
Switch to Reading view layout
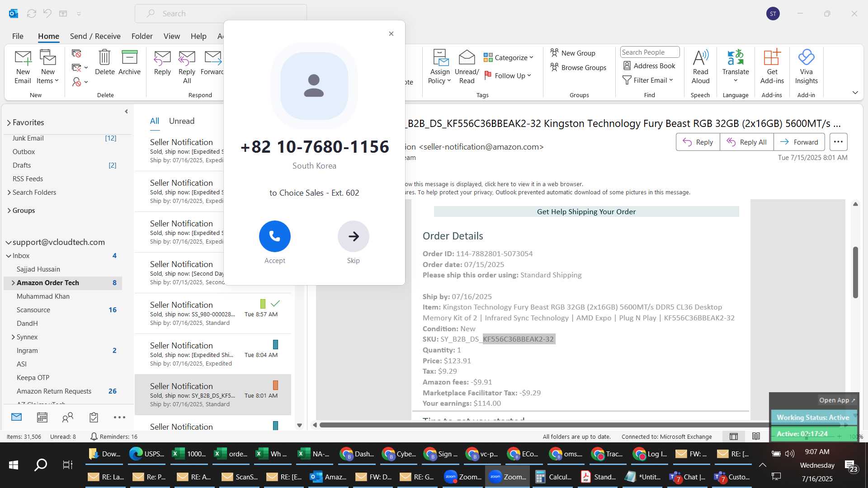(x=756, y=436)
